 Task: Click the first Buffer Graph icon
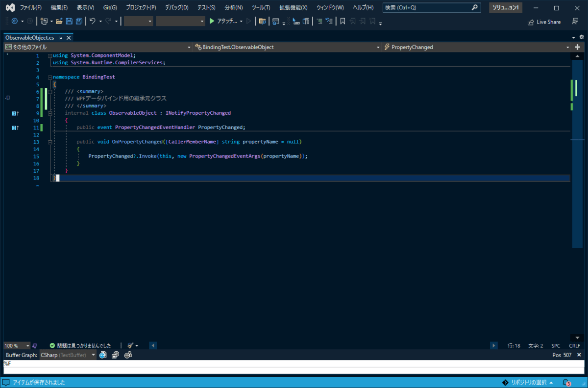point(103,355)
